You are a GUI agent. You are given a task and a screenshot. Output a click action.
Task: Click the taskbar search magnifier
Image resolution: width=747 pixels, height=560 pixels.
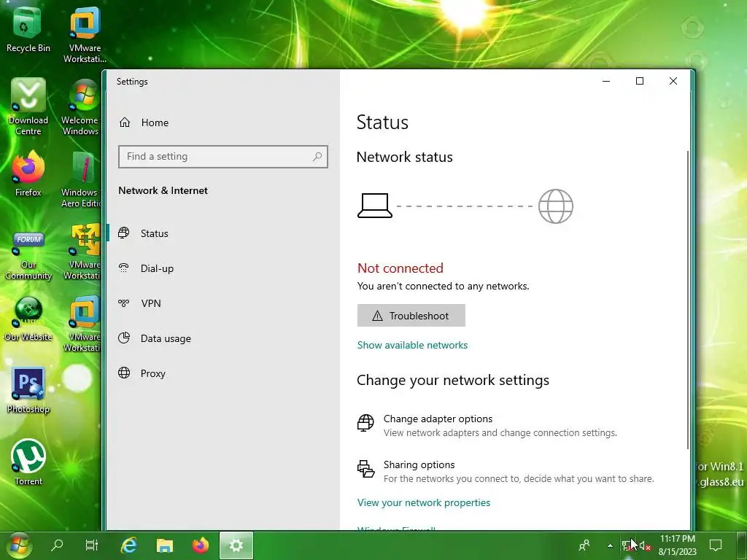tap(57, 545)
